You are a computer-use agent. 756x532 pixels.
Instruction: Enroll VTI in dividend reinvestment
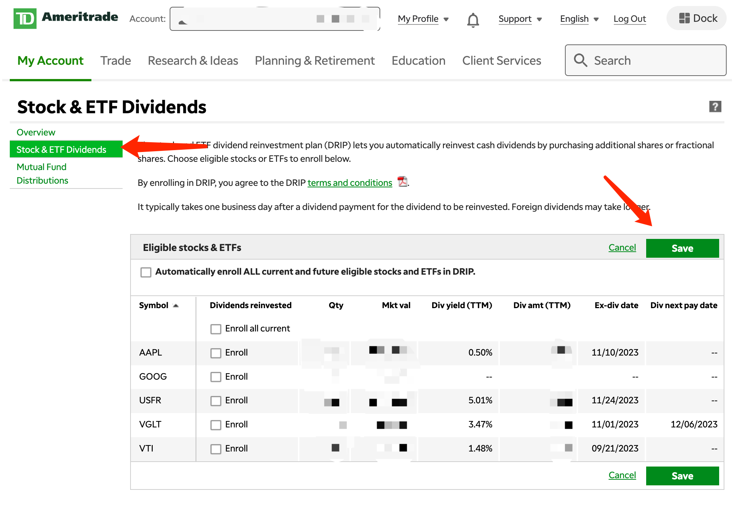coord(216,449)
